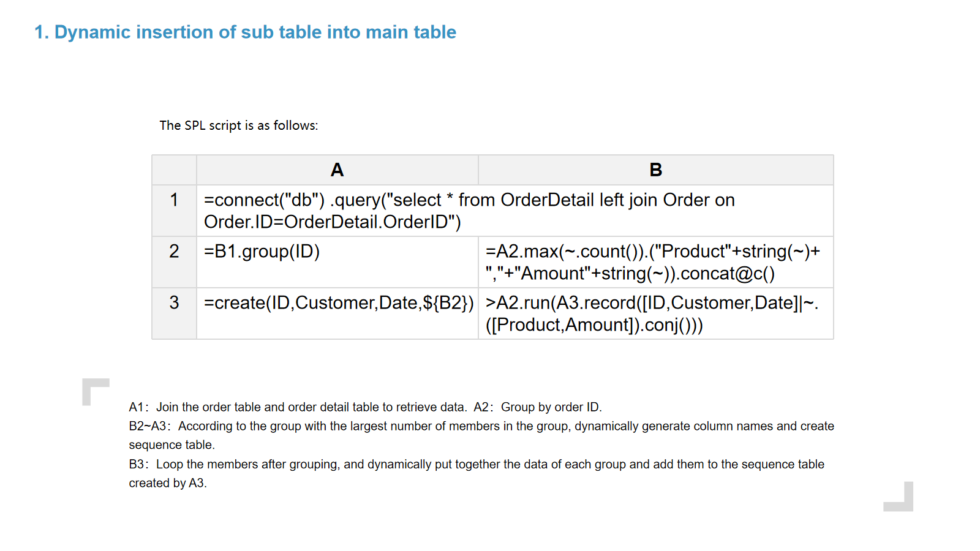Screen dimensions: 980x551
Task: Click the "B2~A3: According to the group" line
Action: click(x=481, y=426)
